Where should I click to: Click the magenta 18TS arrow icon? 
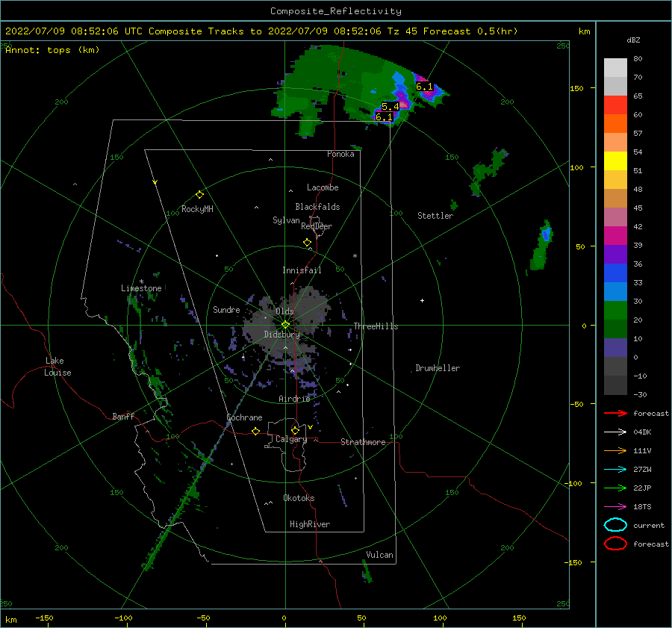615,506
